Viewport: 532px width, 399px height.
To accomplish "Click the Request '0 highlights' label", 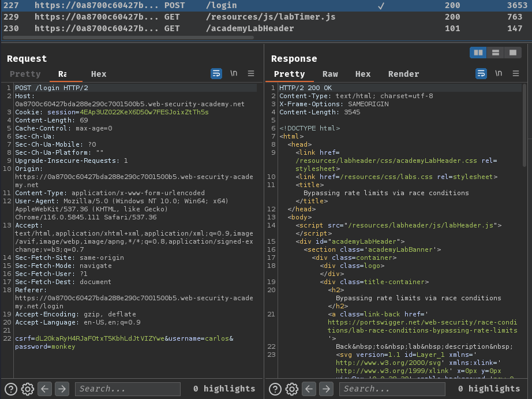I will tap(224, 389).
